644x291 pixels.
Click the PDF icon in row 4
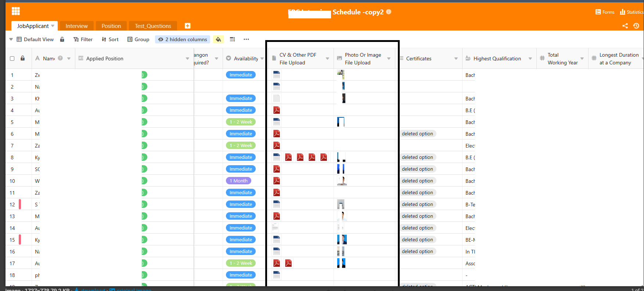(x=277, y=110)
